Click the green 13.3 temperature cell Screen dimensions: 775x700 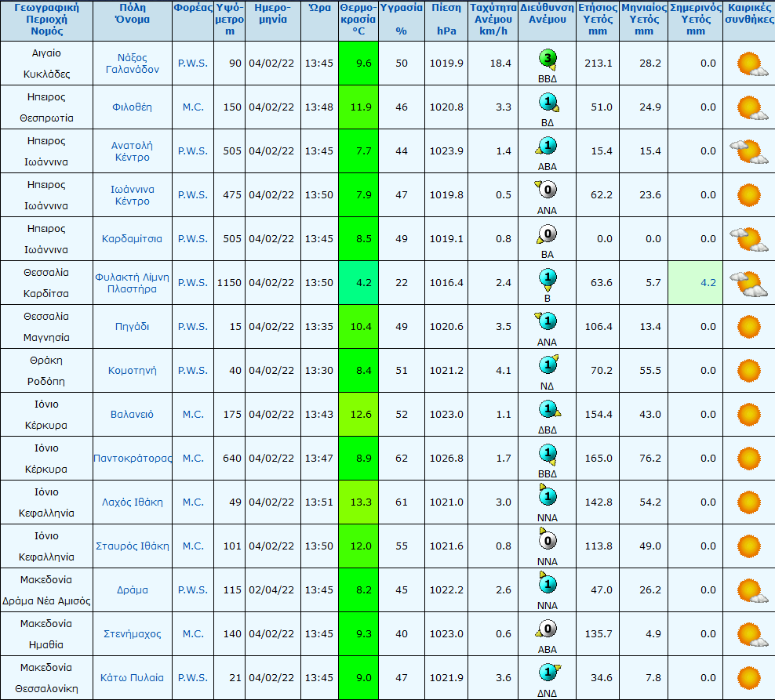click(358, 502)
